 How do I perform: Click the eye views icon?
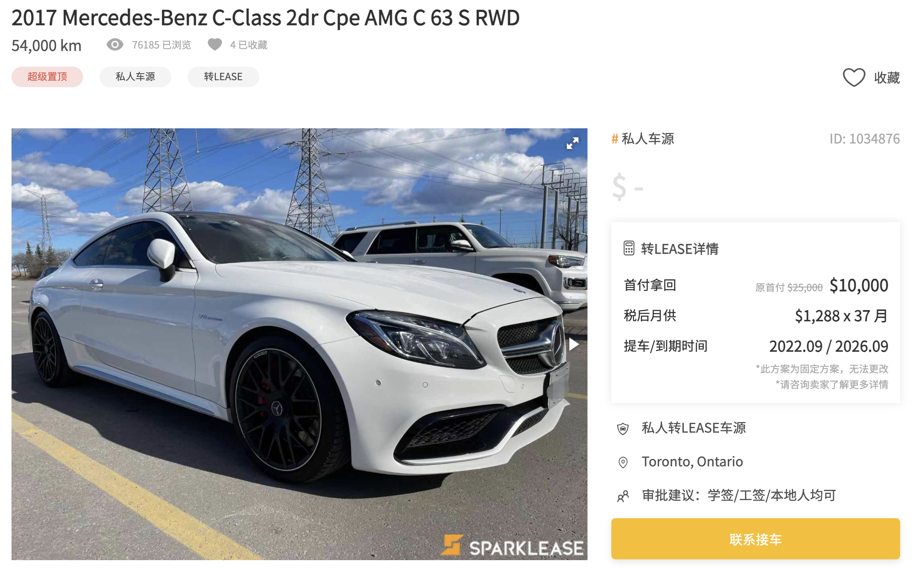(x=115, y=44)
